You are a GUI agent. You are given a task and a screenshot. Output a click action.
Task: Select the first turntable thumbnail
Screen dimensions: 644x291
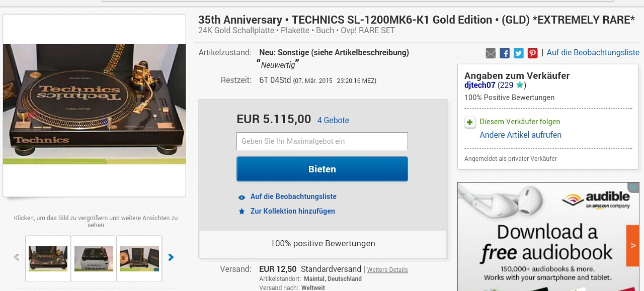48,258
